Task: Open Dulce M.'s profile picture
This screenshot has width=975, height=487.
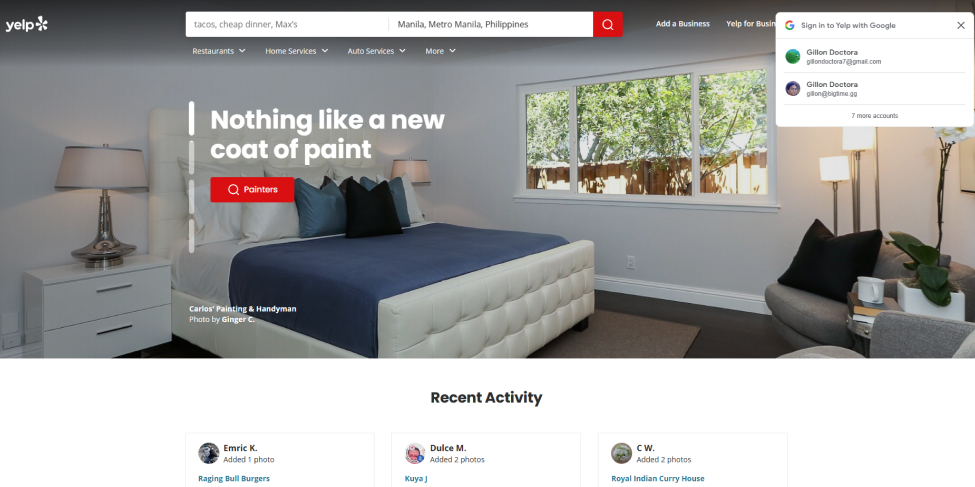Action: [x=415, y=453]
